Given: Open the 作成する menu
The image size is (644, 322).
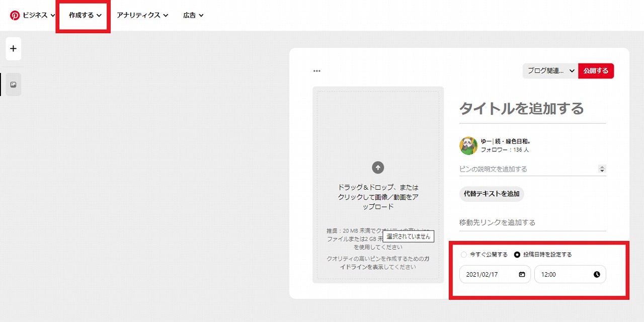Looking at the screenshot, I should tap(85, 16).
